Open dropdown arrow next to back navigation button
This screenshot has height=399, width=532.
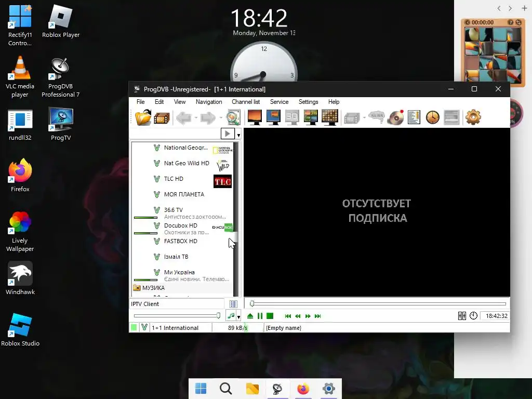coord(196,118)
